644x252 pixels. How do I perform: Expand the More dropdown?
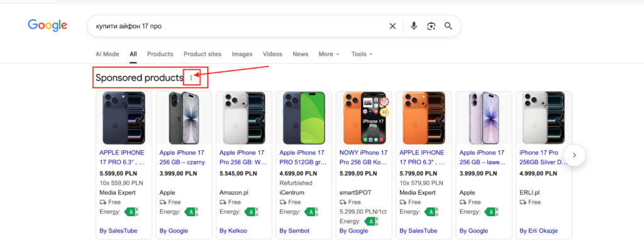pyautogui.click(x=329, y=54)
